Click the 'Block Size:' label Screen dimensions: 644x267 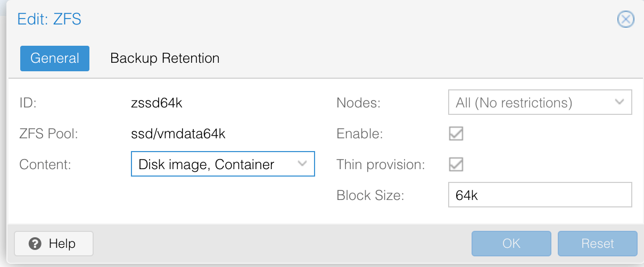[370, 195]
